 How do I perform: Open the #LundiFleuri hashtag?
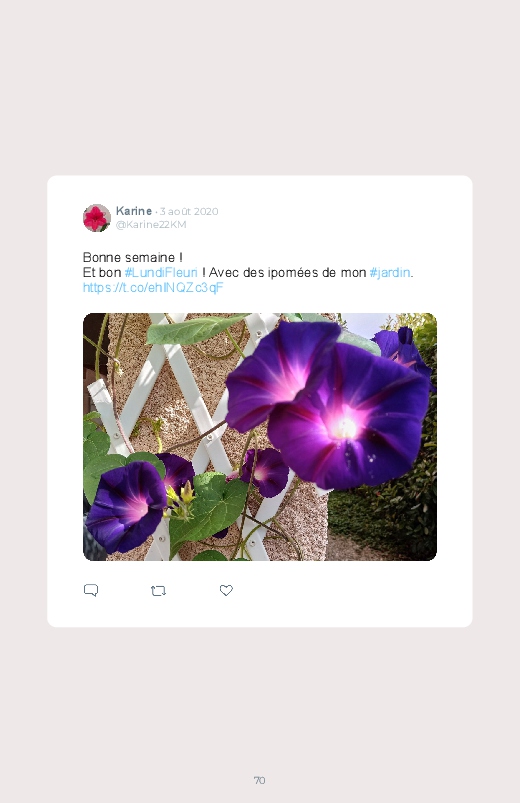point(161,272)
